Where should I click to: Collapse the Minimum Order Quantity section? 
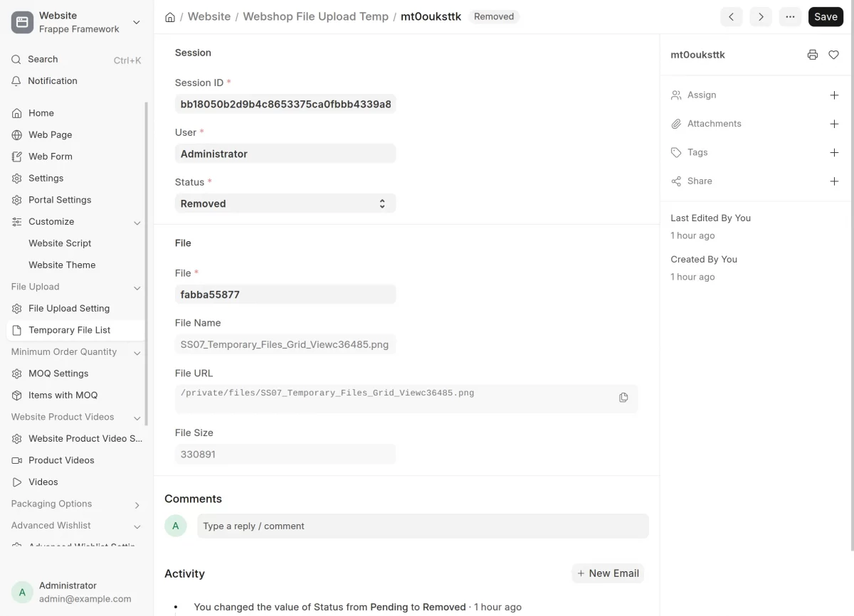point(137,353)
